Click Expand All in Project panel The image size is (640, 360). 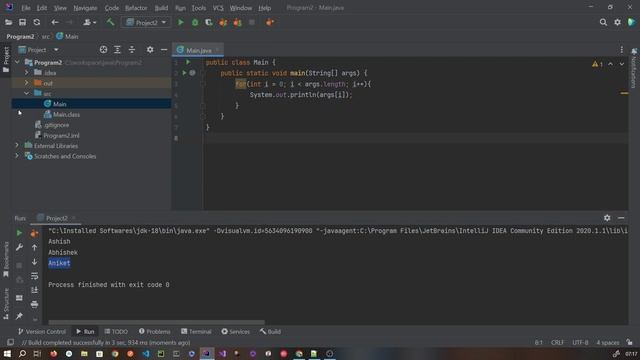118,49
